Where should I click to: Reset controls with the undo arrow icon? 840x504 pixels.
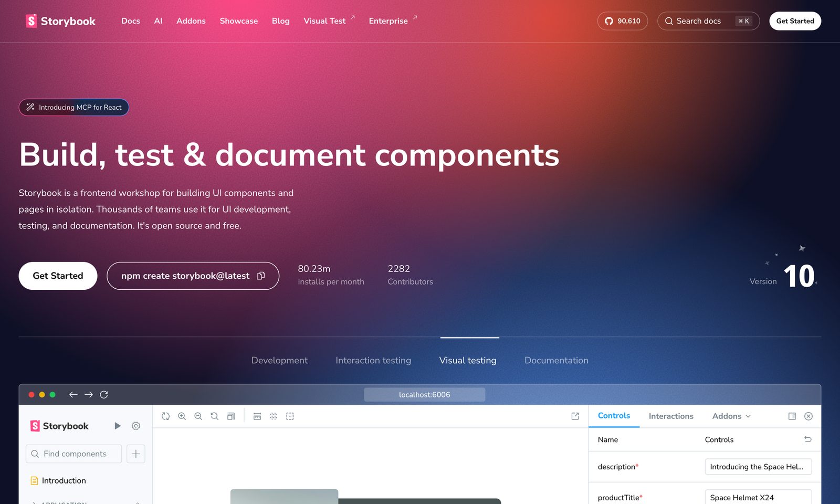pos(808,439)
